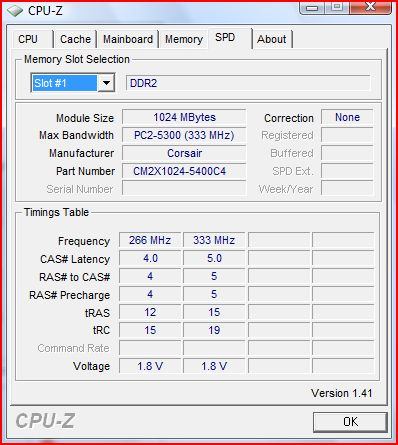Screen dimensions: 398x445
Task: Click the 5.0 CAS# Latency value
Action: click(x=214, y=258)
